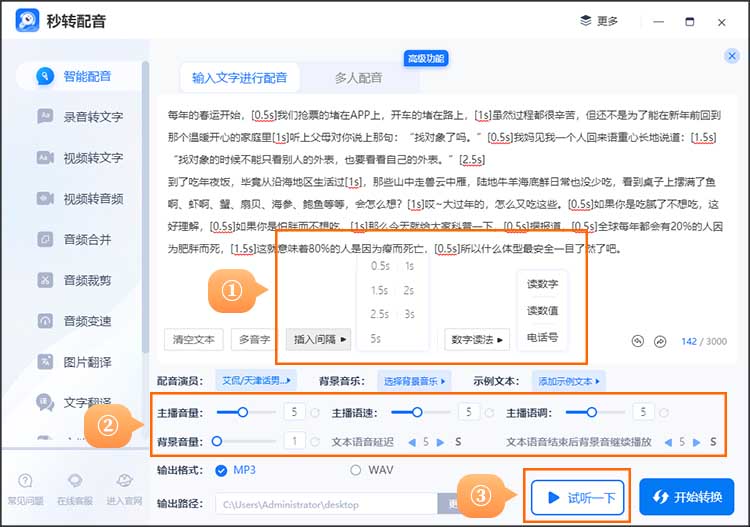Adjust the 主播音量 slider handle
This screenshot has height=527, width=750.
(243, 412)
